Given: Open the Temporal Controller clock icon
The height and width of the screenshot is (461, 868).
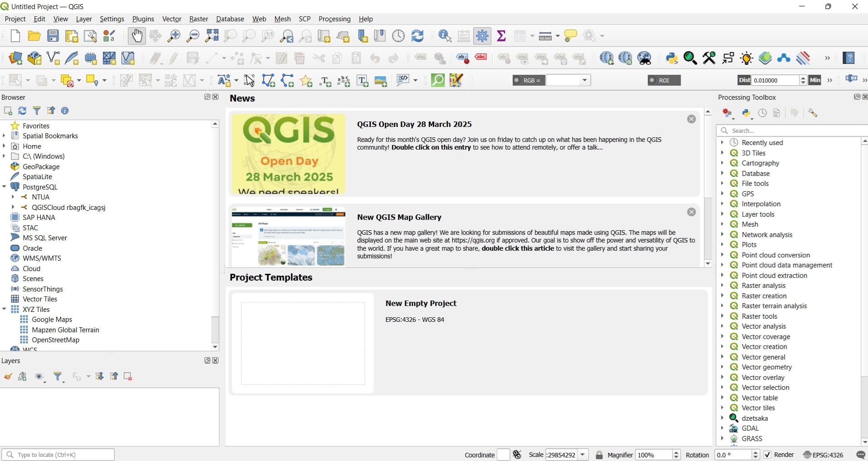Looking at the screenshot, I should (x=398, y=36).
